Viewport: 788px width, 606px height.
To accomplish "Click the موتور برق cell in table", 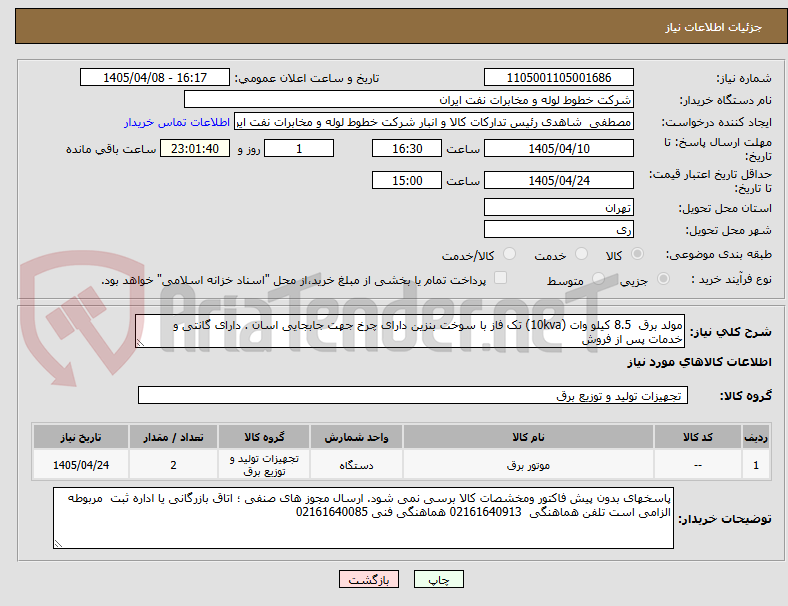I will [528, 465].
